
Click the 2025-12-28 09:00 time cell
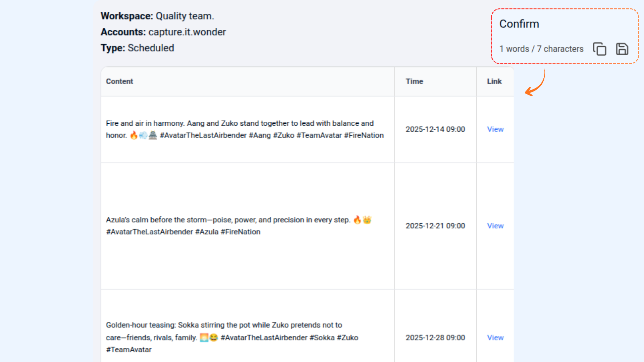pos(435,338)
